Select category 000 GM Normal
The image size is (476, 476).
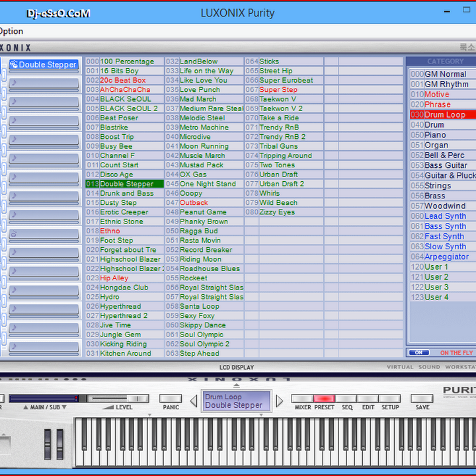click(x=442, y=74)
